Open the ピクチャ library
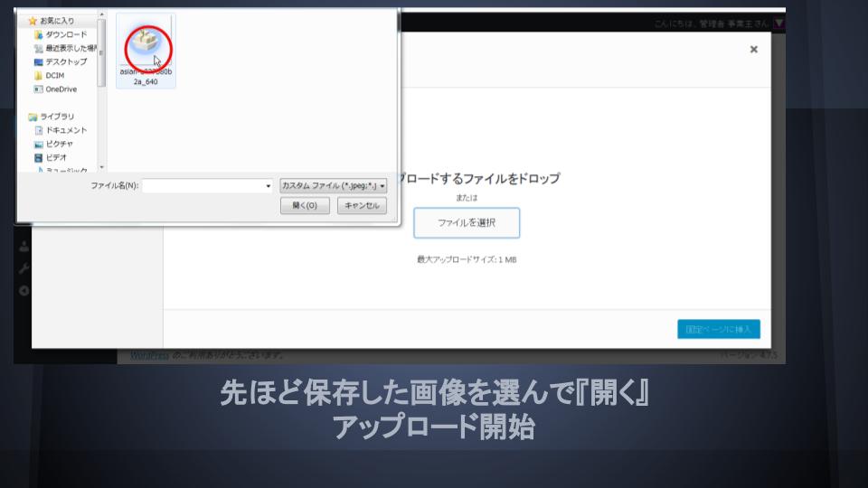Image resolution: width=868 pixels, height=488 pixels. 59,144
